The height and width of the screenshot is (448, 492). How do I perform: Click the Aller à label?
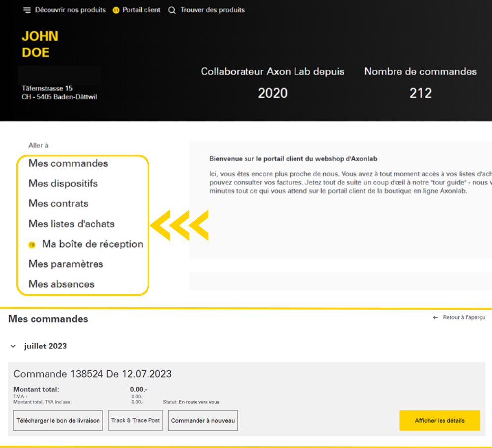[38, 145]
